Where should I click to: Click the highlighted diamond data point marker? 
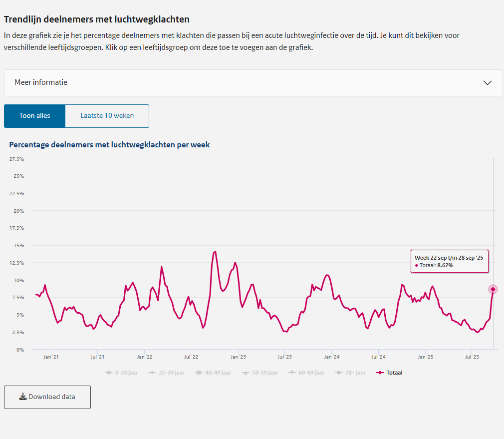(x=493, y=289)
